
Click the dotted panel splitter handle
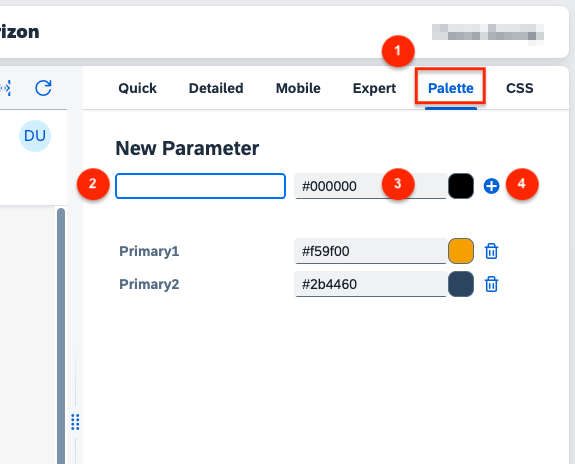point(75,422)
